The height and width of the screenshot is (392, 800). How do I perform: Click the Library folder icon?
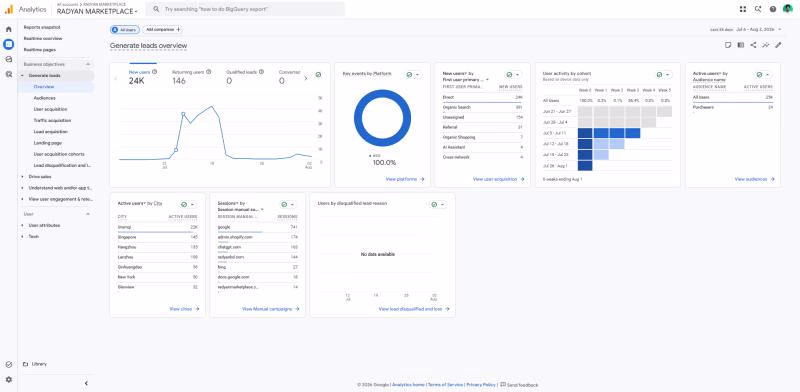[26, 364]
